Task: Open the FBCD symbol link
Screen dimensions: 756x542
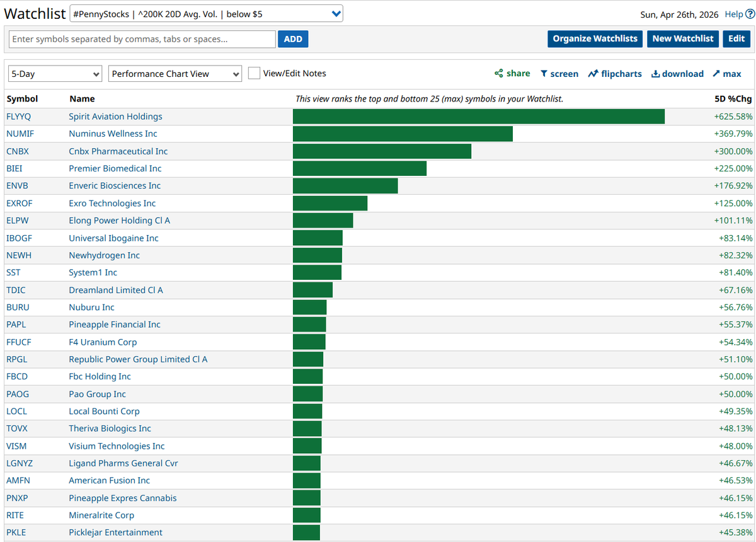Action: pyautogui.click(x=17, y=376)
